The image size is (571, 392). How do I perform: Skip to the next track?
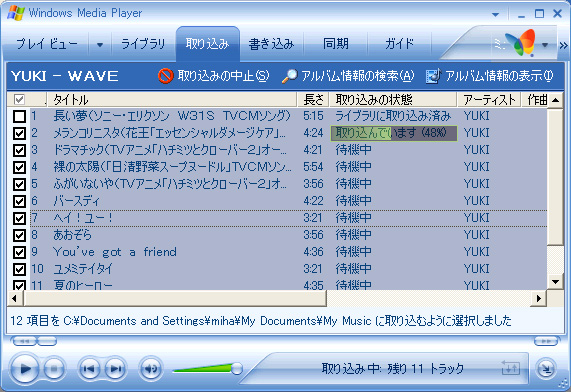pyautogui.click(x=115, y=369)
